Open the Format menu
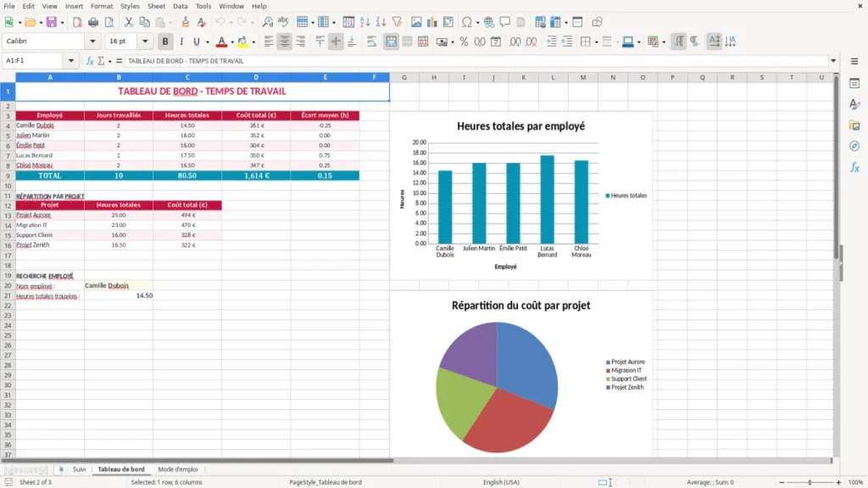This screenshot has height=488, width=868. [x=102, y=6]
